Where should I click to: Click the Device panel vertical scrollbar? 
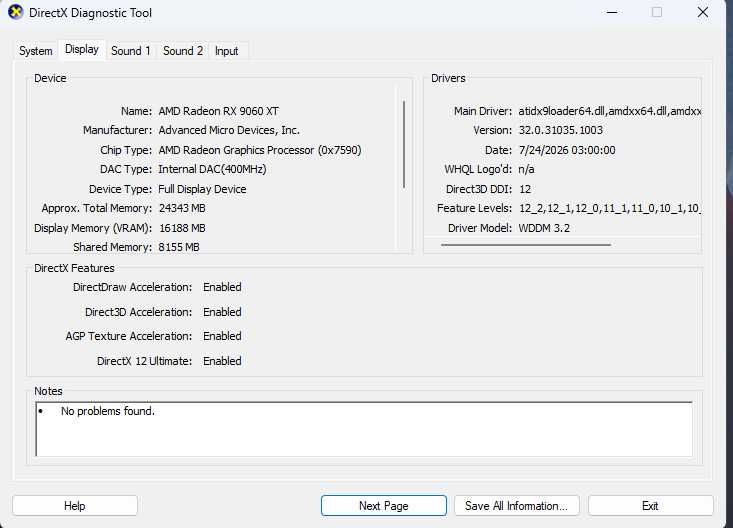[x=403, y=144]
